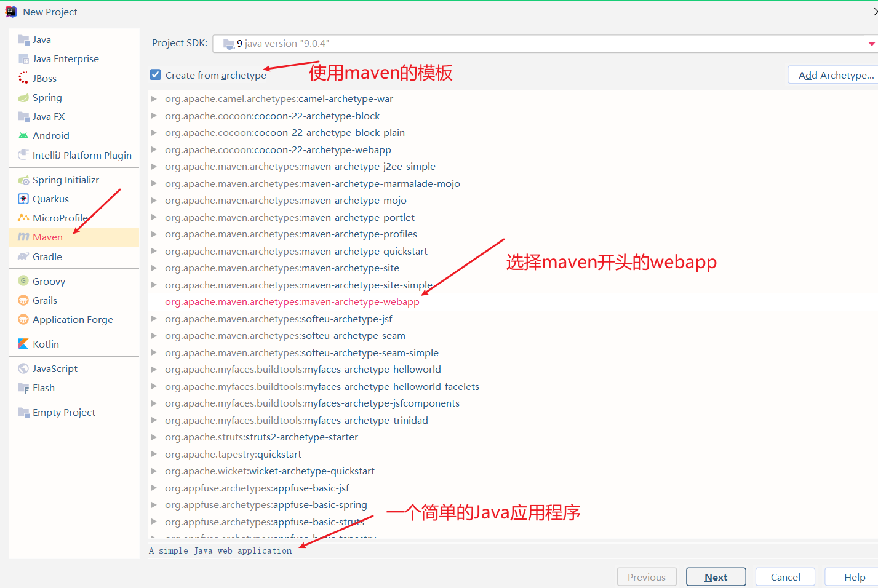Click the Java project type icon
Image resolution: width=878 pixels, height=588 pixels.
click(x=23, y=40)
